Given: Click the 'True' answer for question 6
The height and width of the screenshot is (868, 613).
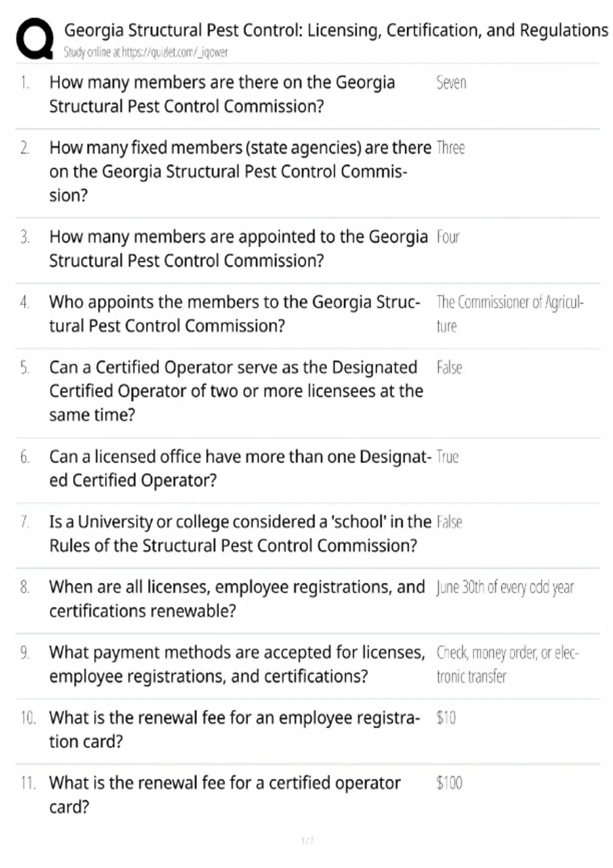Looking at the screenshot, I should [447, 457].
